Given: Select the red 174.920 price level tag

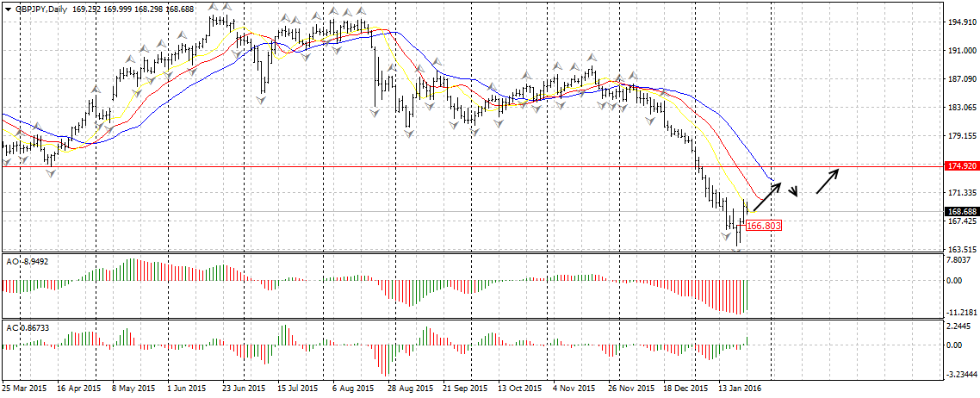Looking at the screenshot, I should (x=961, y=165).
